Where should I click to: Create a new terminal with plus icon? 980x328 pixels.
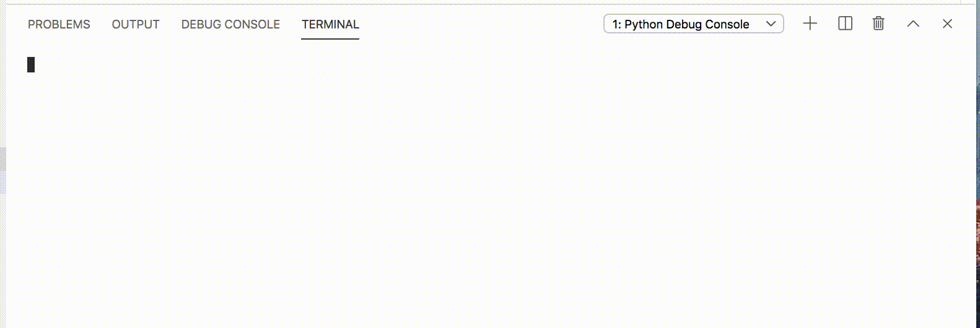(x=810, y=24)
